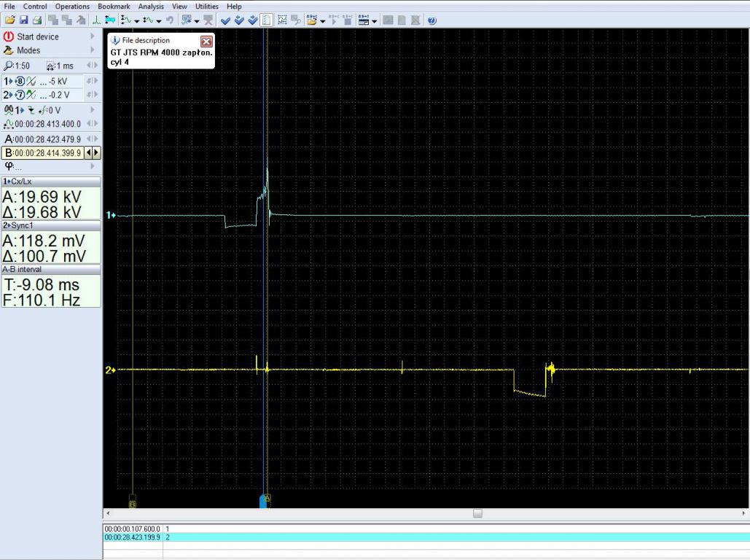
Task: Click the horizontal scrollbar right arrow
Action: pyautogui.click(x=743, y=513)
